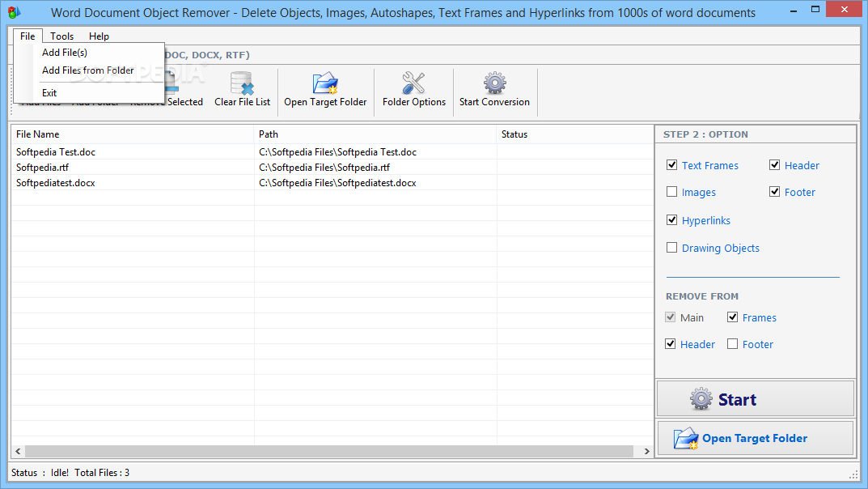Maximize the application window

click(x=815, y=10)
